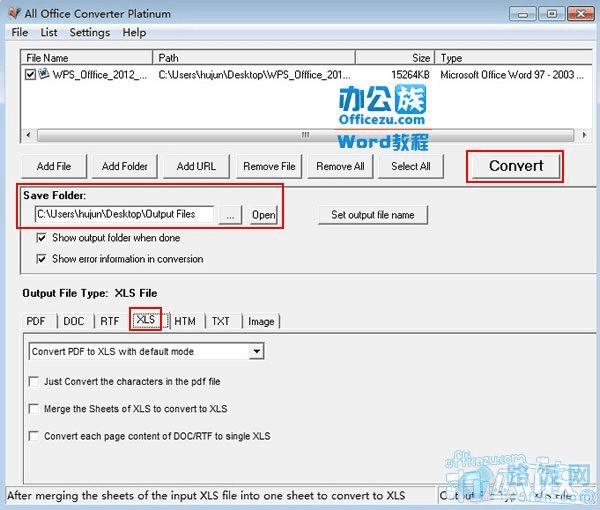The width and height of the screenshot is (600, 510).
Task: Select the XLS output tab
Action: [x=145, y=319]
